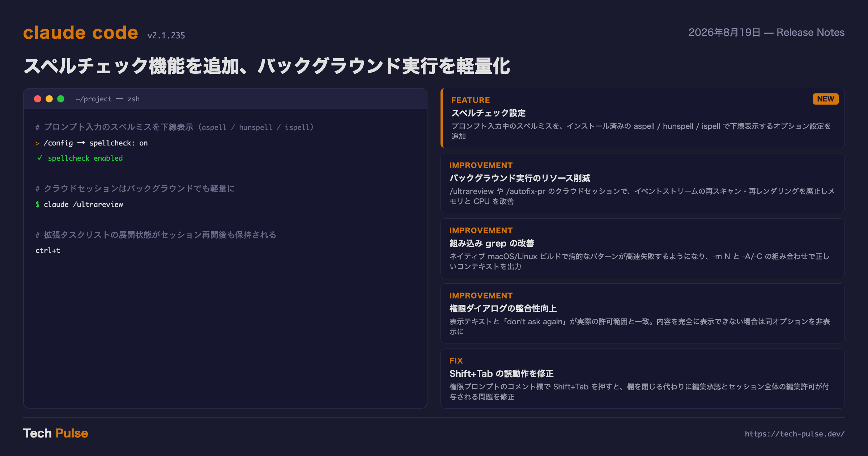Image resolution: width=868 pixels, height=456 pixels.
Task: Click the orange NEW badge on the feature card
Action: point(826,99)
